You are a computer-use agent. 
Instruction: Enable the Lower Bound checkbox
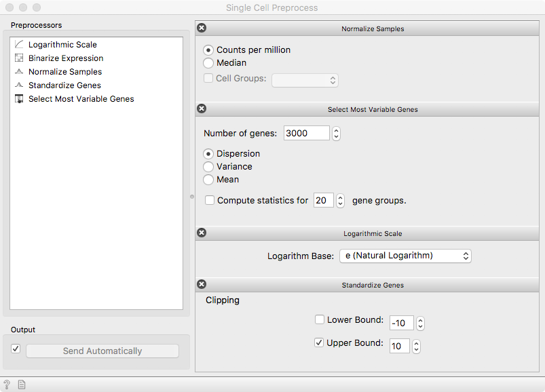pyautogui.click(x=320, y=319)
